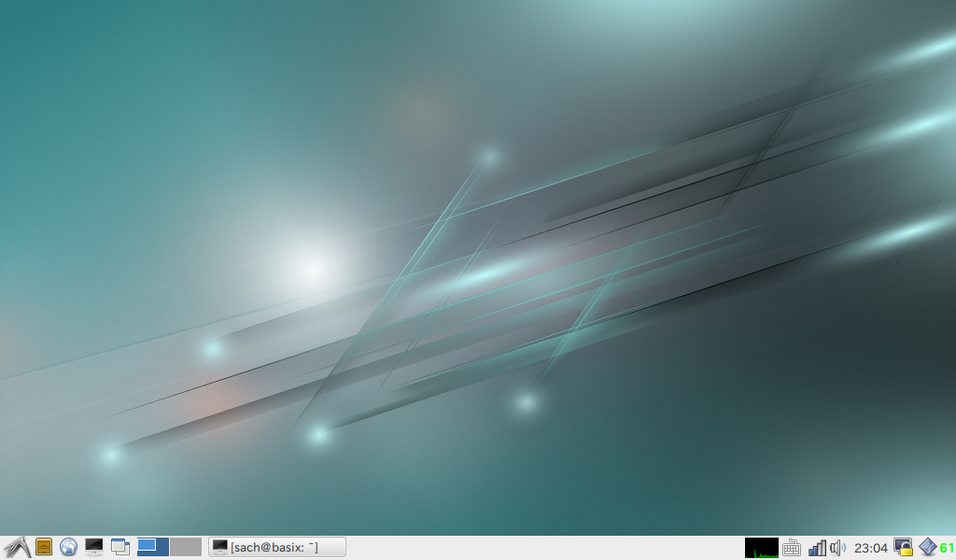Launch terminal from the panel monitor icon

click(x=94, y=547)
